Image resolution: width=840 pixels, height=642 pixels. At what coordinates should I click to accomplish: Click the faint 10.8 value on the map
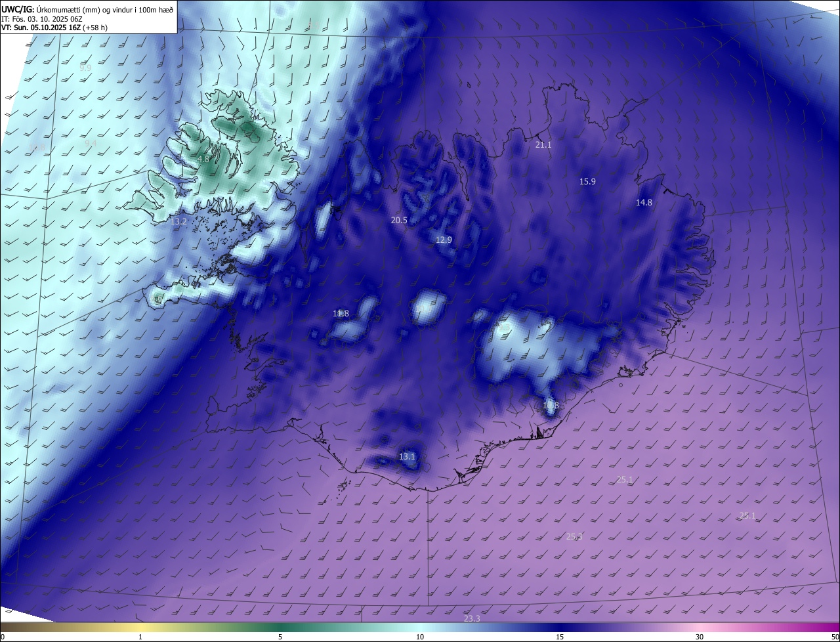coord(37,147)
